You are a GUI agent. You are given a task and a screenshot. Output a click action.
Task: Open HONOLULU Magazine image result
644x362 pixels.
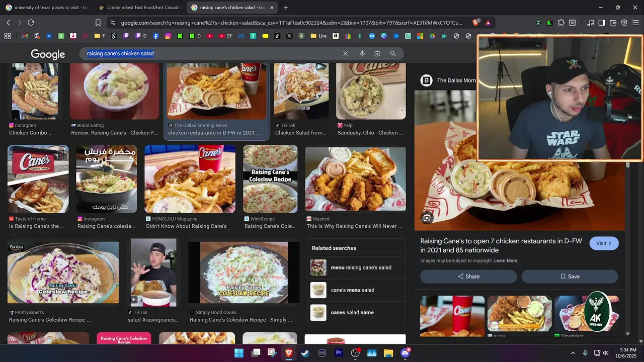190,188
